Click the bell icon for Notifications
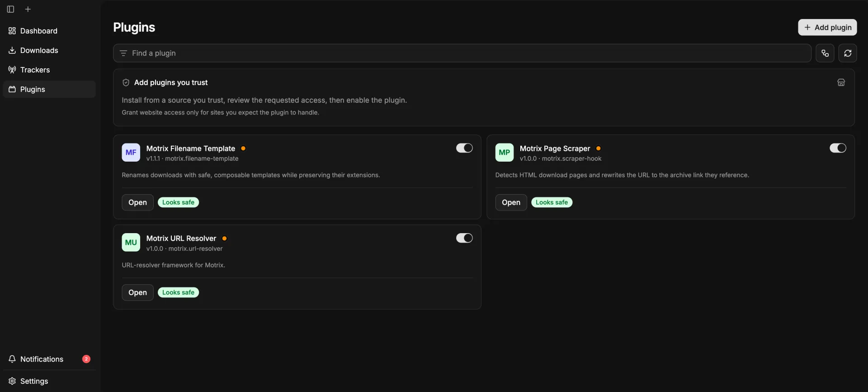Image resolution: width=868 pixels, height=392 pixels. (x=12, y=359)
